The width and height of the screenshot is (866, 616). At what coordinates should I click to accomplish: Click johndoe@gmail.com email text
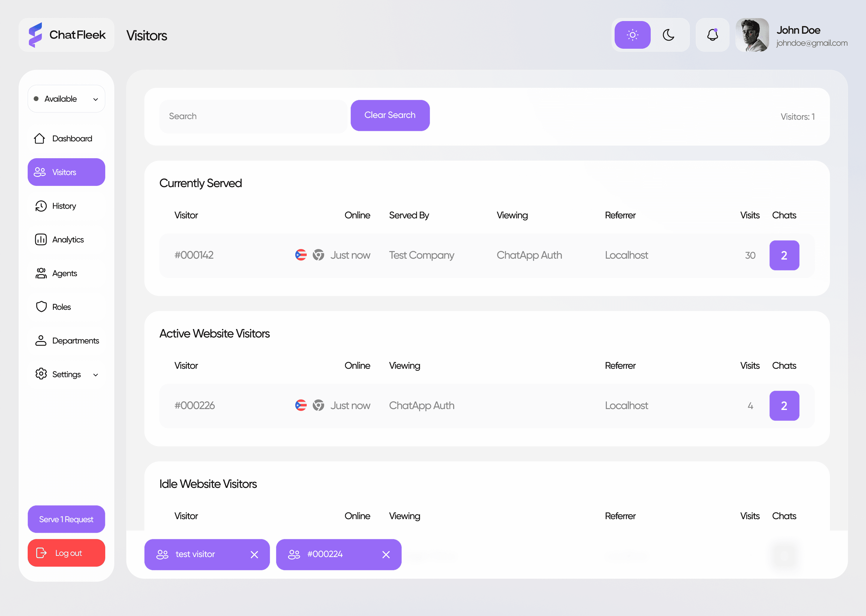coord(811,43)
